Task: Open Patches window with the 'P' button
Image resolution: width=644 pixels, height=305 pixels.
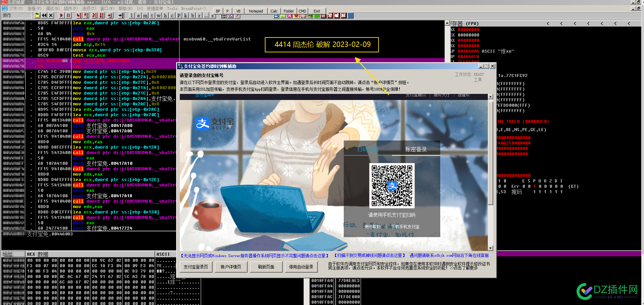Action: point(179,16)
